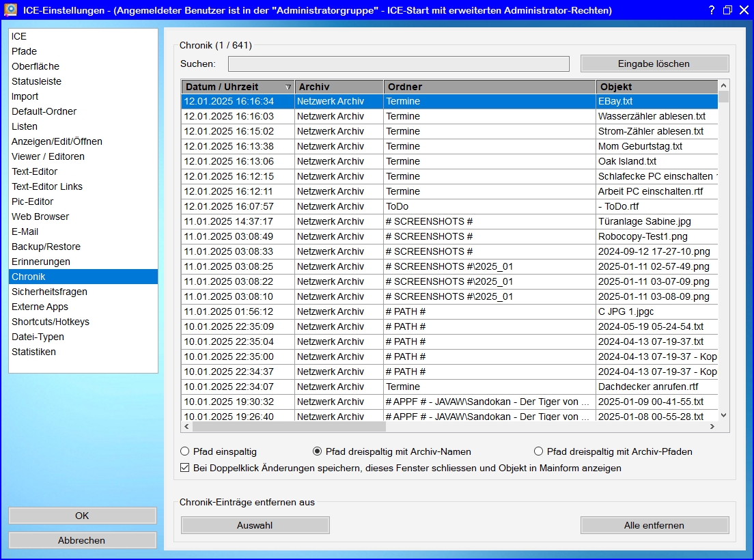The width and height of the screenshot is (754, 560).
Task: Click the Datum / Uhrzeit sort arrow
Action: point(288,87)
